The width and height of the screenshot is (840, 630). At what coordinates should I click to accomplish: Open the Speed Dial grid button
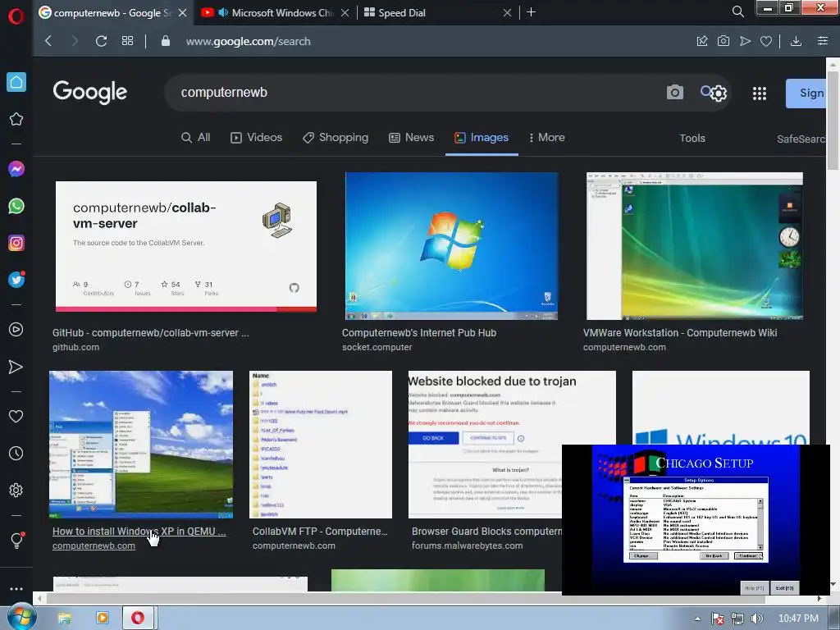(127, 41)
